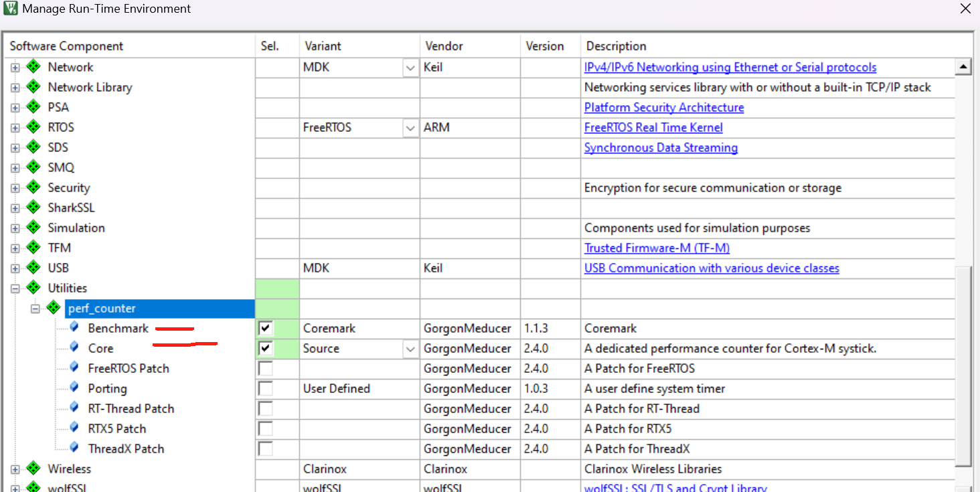Click the Keil uVision icon in the title bar
980x492 pixels.
point(9,9)
